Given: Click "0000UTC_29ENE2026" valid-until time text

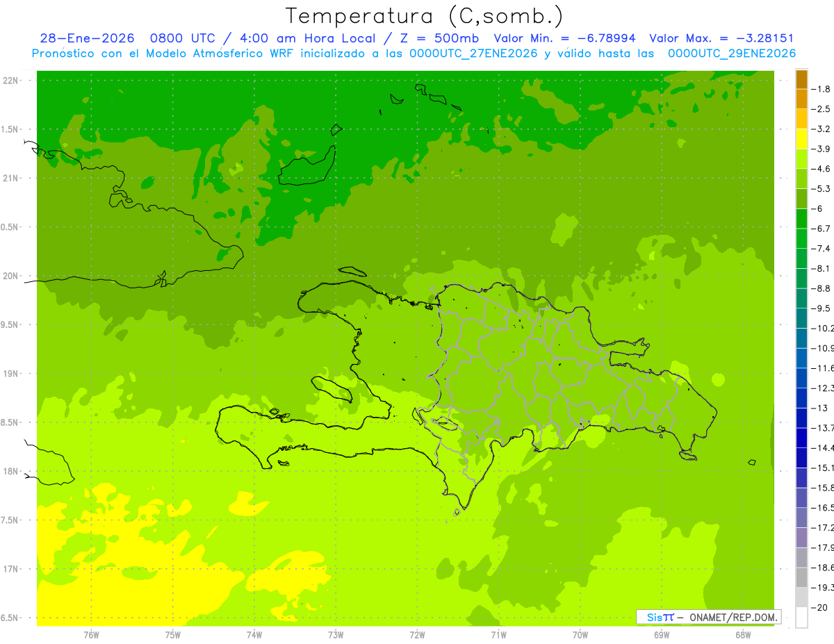Looking at the screenshot, I should 732,53.
